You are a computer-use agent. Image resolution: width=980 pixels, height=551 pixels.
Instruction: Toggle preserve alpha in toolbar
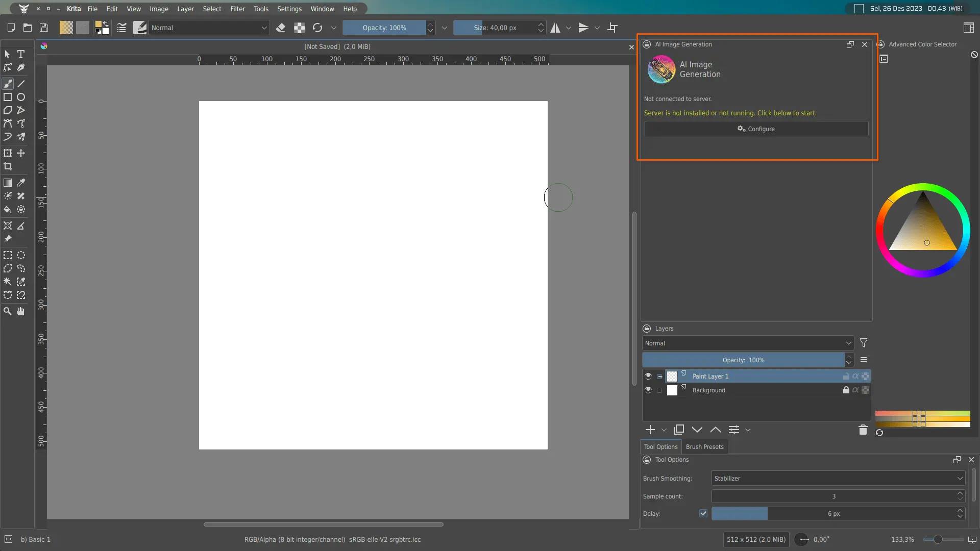300,28
